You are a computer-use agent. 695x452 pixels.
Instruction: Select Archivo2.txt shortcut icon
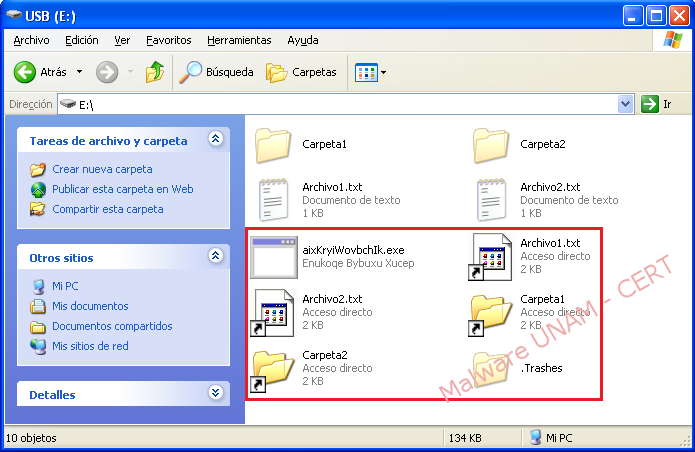272,313
